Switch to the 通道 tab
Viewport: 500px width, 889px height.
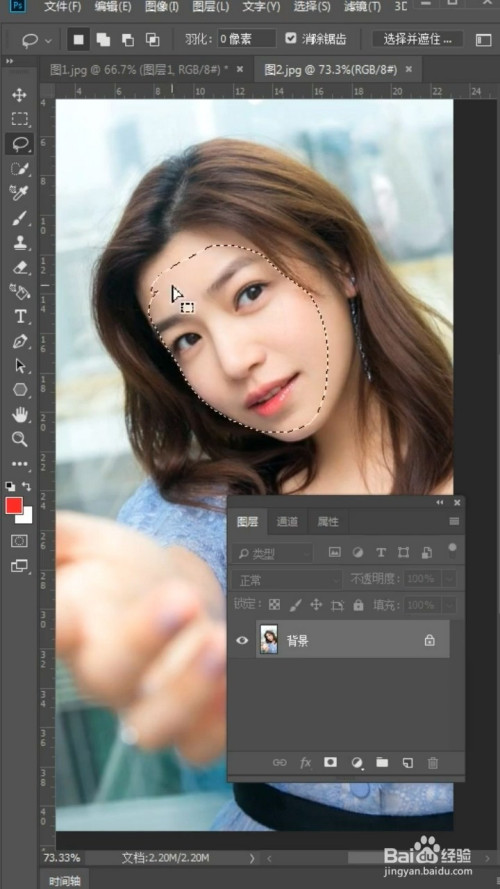pyautogui.click(x=287, y=522)
